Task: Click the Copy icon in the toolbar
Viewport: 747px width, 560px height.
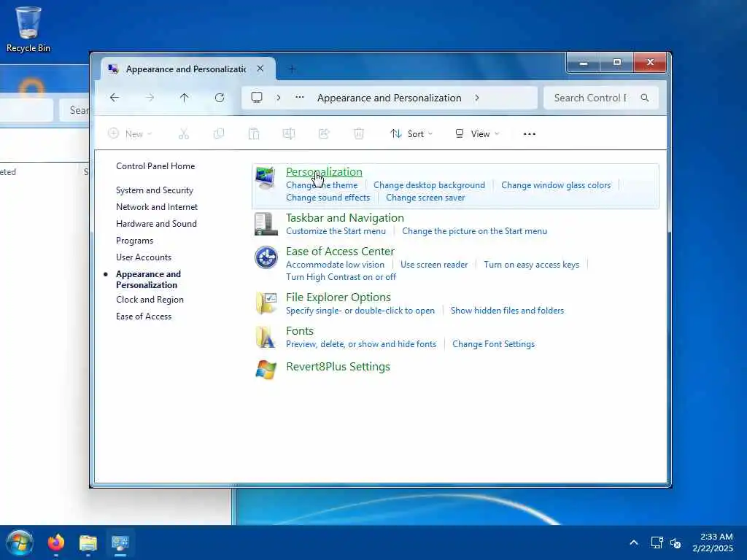Action: pyautogui.click(x=219, y=134)
